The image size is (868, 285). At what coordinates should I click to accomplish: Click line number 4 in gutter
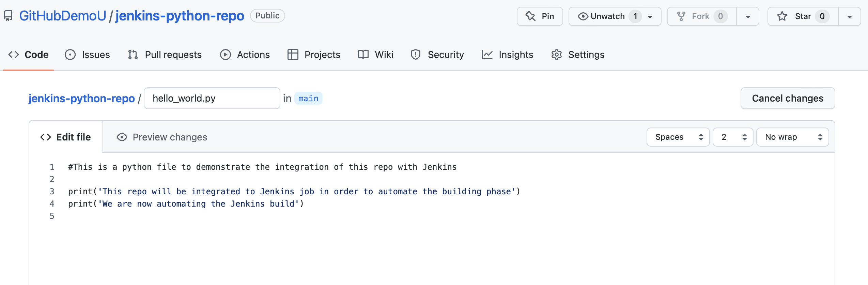(52, 204)
